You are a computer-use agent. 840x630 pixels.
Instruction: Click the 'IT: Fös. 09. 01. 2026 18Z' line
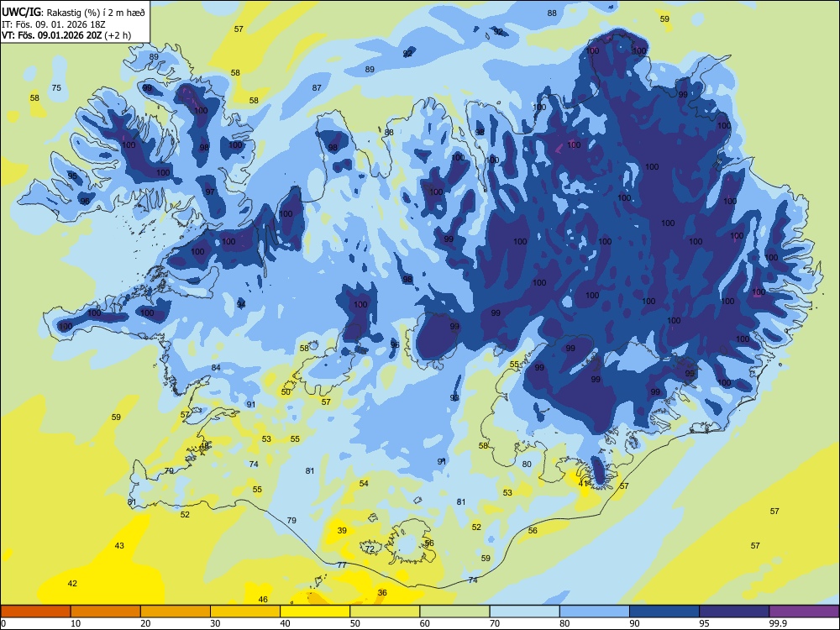pos(54,24)
